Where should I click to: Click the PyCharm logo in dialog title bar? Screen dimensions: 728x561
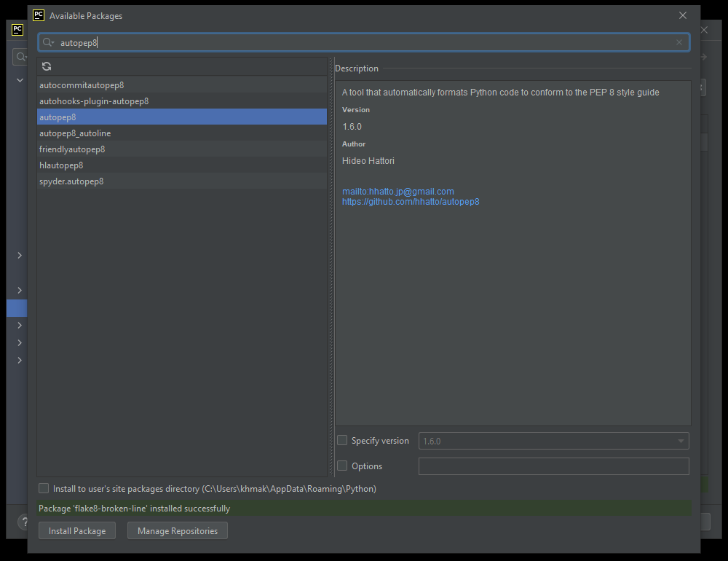point(39,15)
